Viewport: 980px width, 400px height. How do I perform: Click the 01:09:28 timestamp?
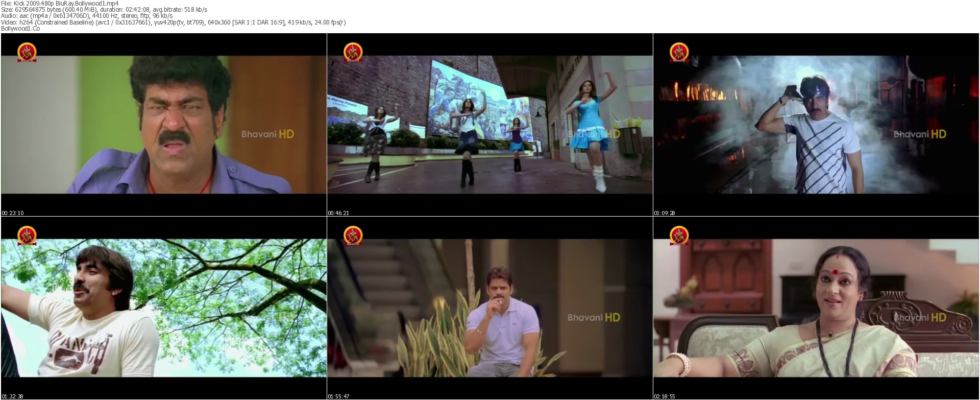point(665,213)
